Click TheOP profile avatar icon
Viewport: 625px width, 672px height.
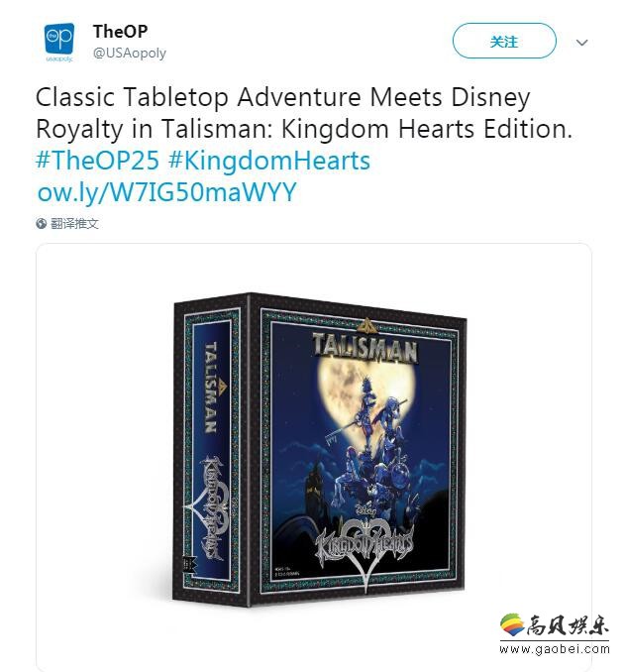59,43
